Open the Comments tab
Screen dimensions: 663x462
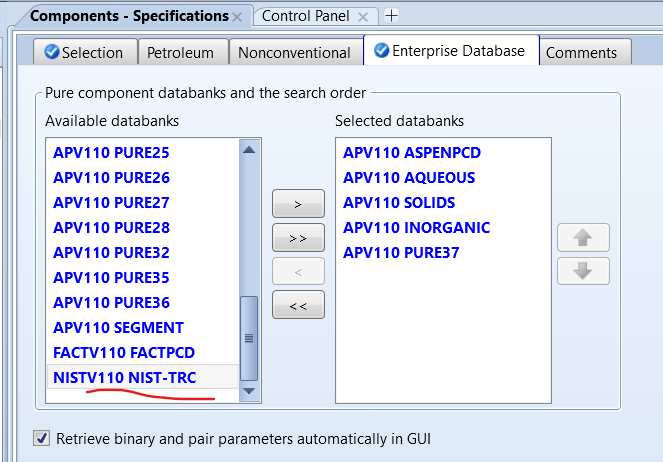[x=582, y=53]
